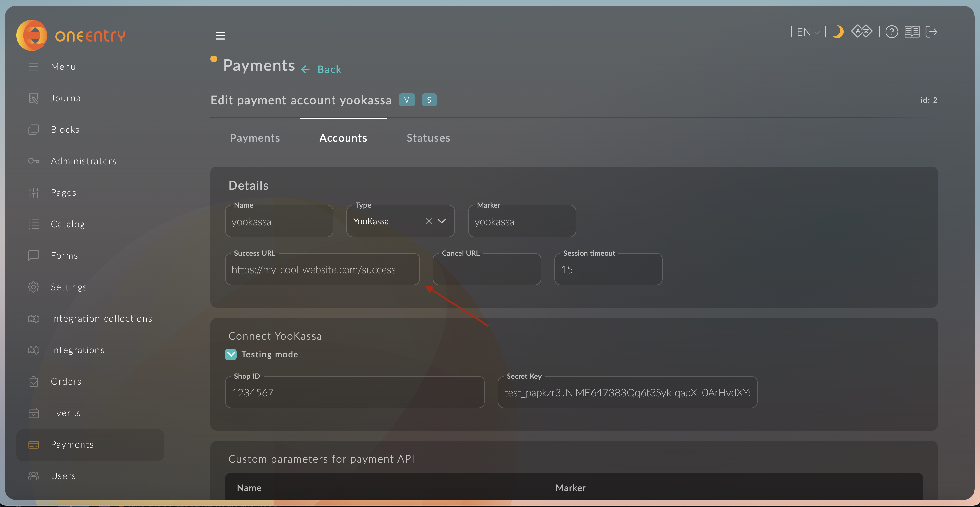Click the Shop ID field

click(355, 392)
